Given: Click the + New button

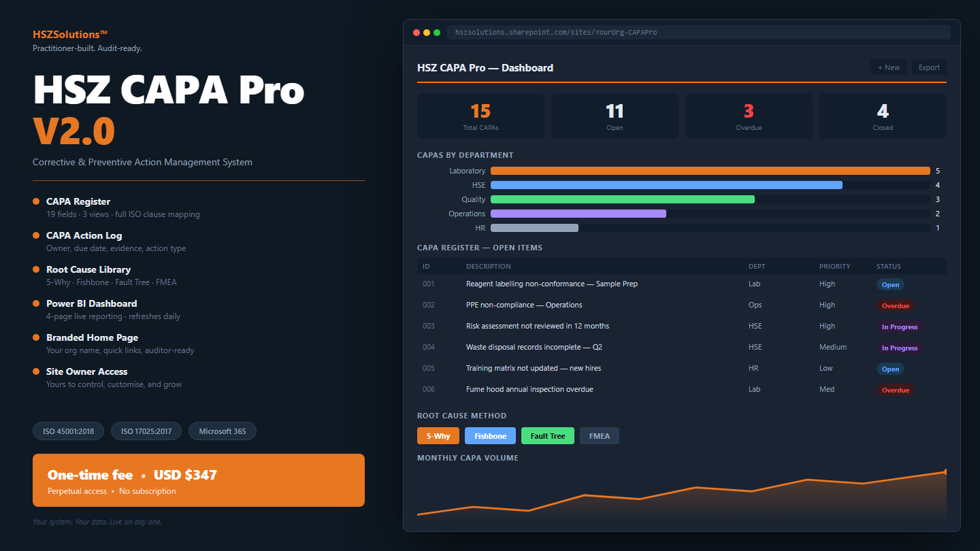Looking at the screenshot, I should point(888,67).
